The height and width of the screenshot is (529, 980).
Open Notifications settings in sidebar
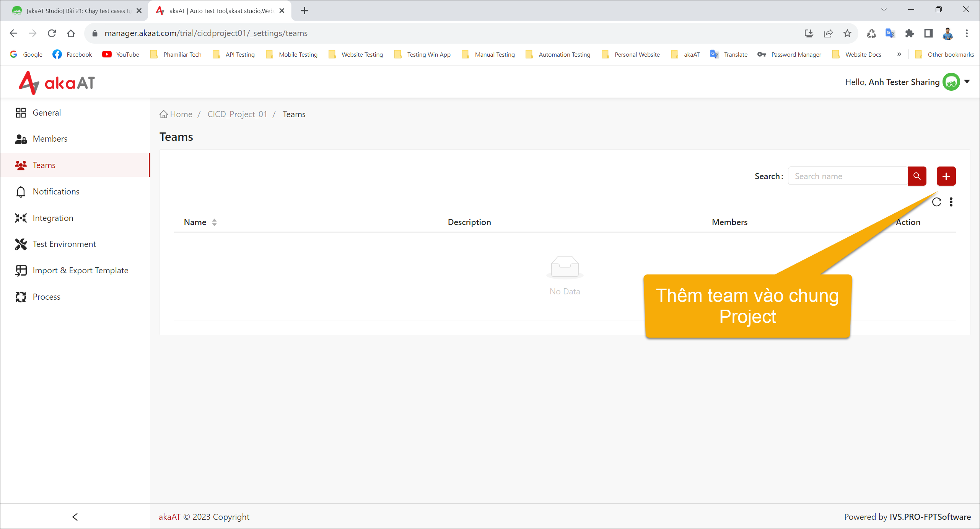pyautogui.click(x=75, y=191)
